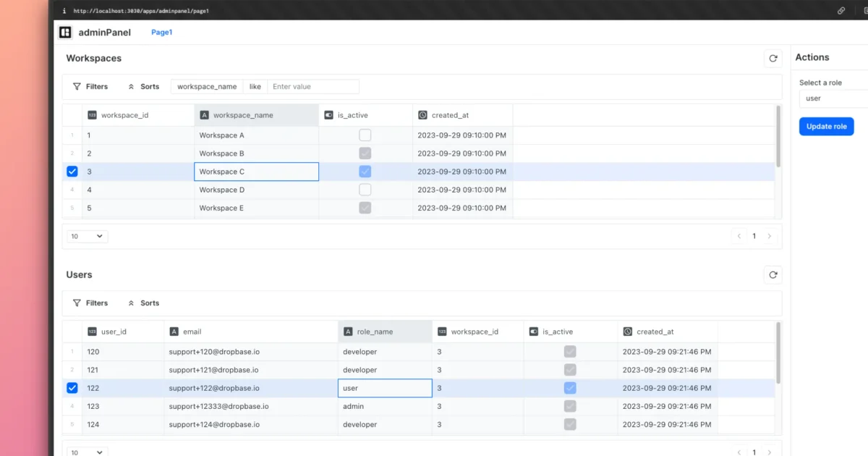Viewport: 868px width, 456px height.
Task: Toggle is_active checkbox for Workspace B
Action: [x=365, y=153]
